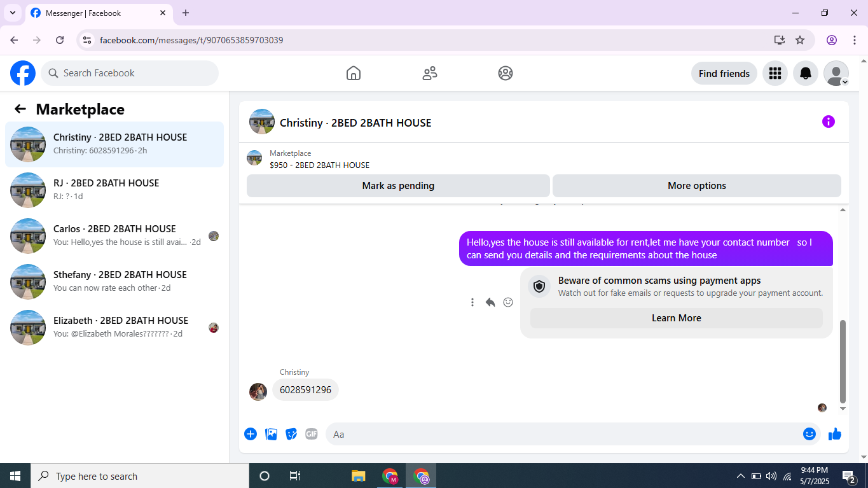Image resolution: width=868 pixels, height=488 pixels.
Task: View site information icon in address bar
Action: click(x=88, y=40)
